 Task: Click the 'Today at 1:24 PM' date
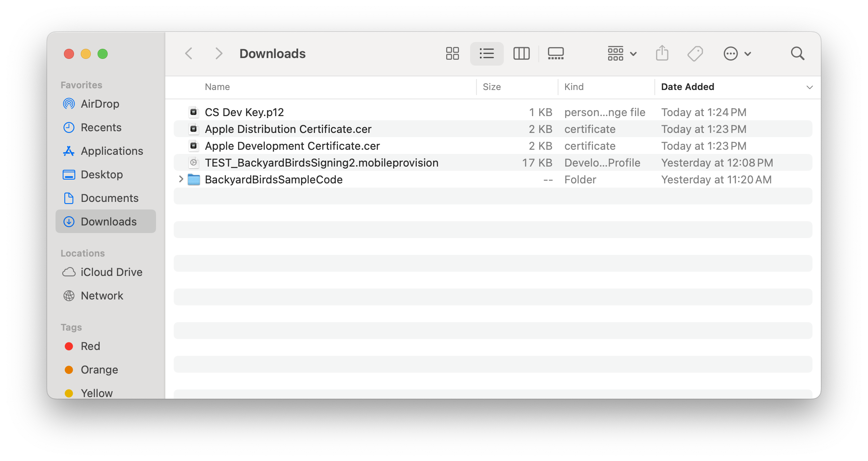pyautogui.click(x=704, y=112)
